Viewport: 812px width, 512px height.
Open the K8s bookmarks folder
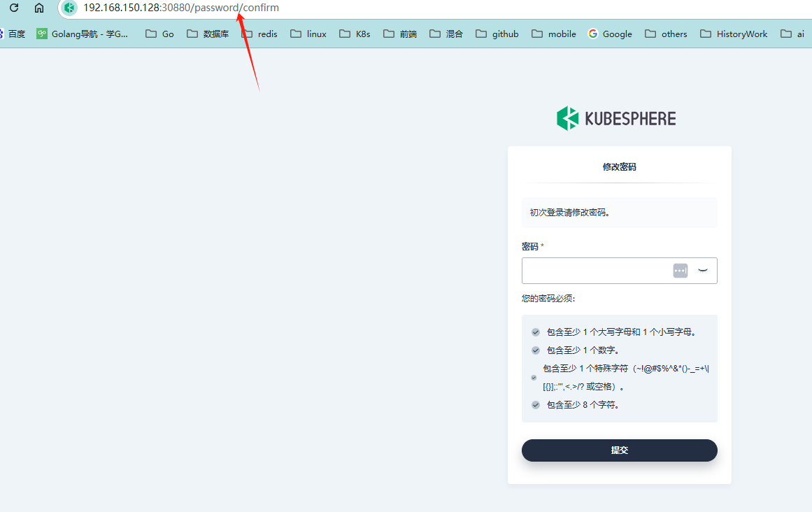[x=355, y=34]
